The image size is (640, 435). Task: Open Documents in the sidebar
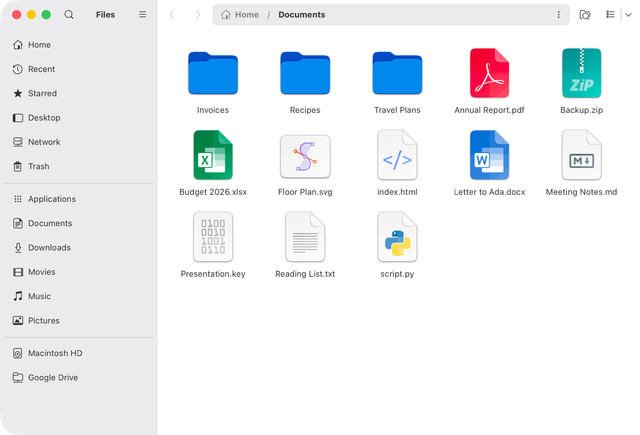click(79, 223)
